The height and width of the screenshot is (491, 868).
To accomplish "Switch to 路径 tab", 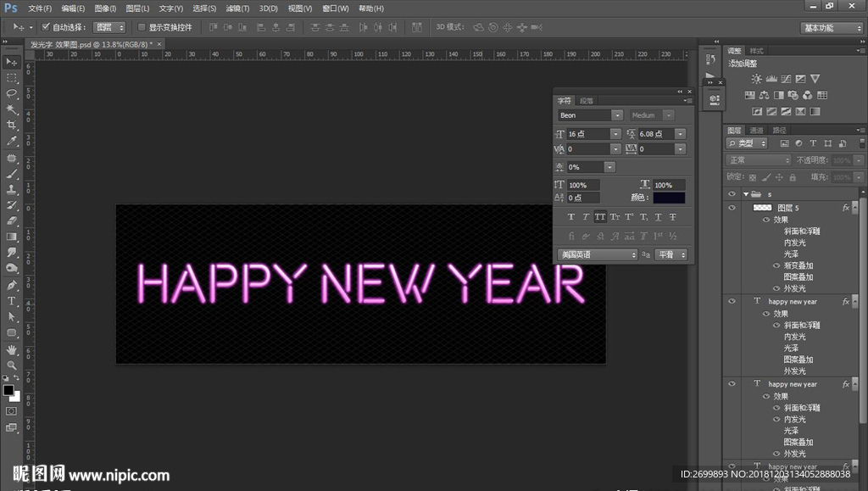I will pos(779,130).
